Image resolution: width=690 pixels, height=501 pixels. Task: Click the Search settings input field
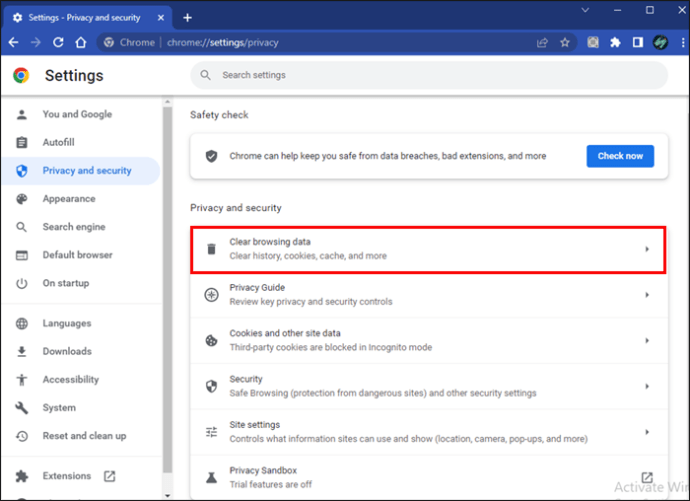coord(430,75)
